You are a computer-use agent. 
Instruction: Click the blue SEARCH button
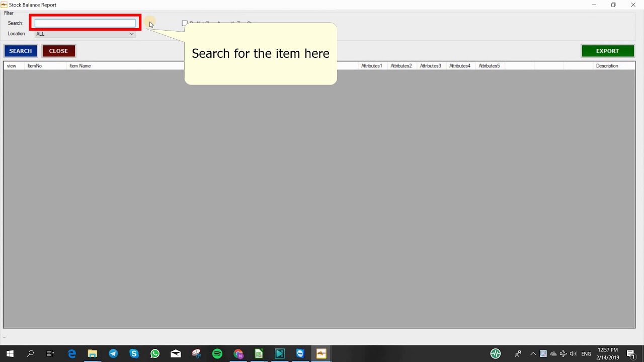tap(21, 51)
